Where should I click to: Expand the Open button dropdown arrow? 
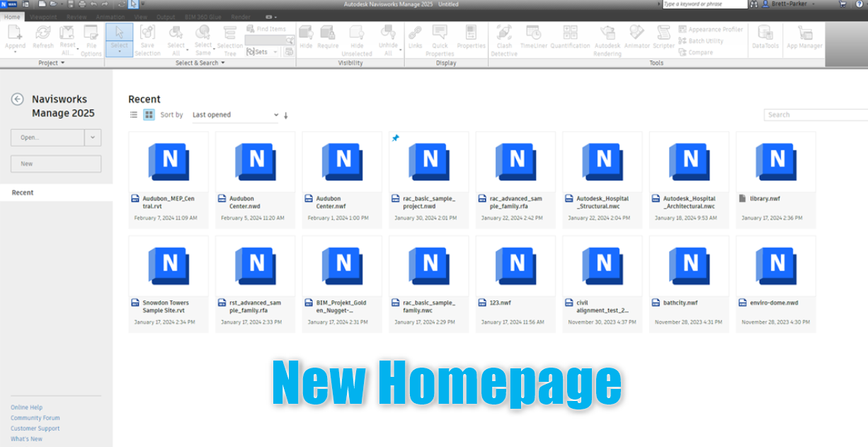pyautogui.click(x=93, y=137)
